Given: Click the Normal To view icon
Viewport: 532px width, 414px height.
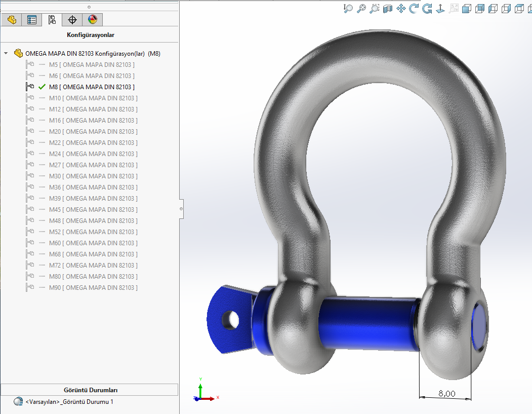Looking at the screenshot, I should [x=440, y=9].
